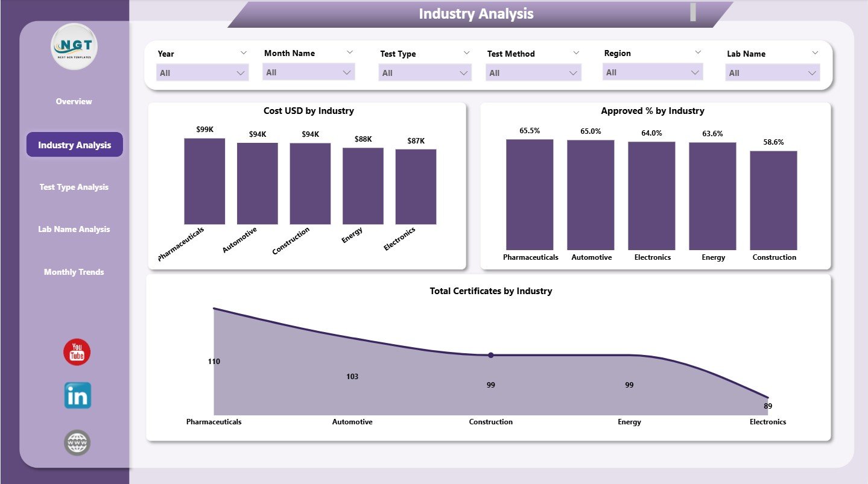Navigate to the Overview page
Viewport: 868px width, 484px height.
point(74,101)
